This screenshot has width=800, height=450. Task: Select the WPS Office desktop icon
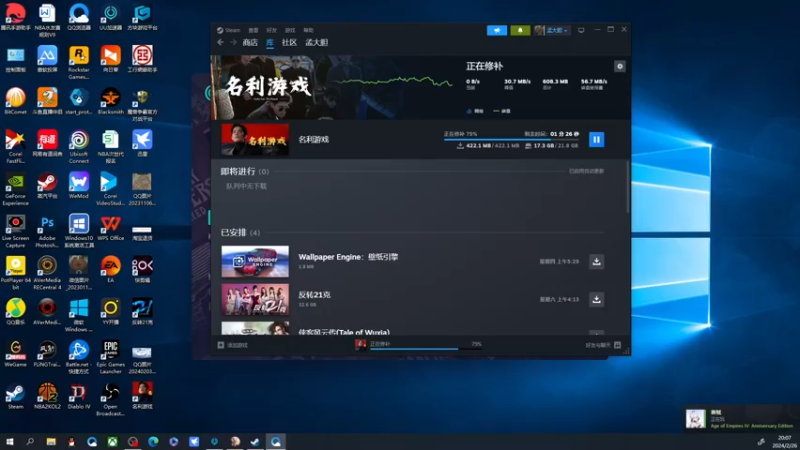click(x=110, y=228)
